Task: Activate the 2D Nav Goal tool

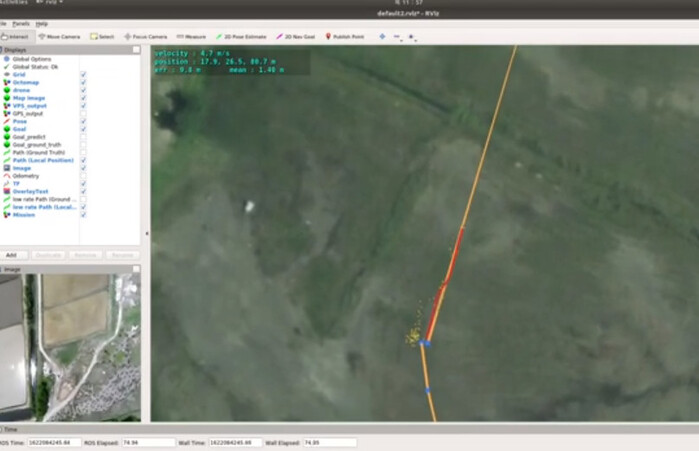Action: click(x=297, y=36)
